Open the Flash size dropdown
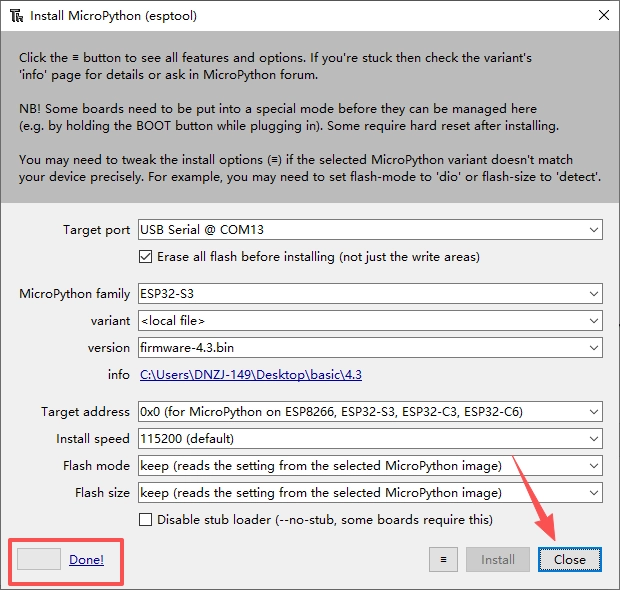620x590 pixels. (x=370, y=492)
